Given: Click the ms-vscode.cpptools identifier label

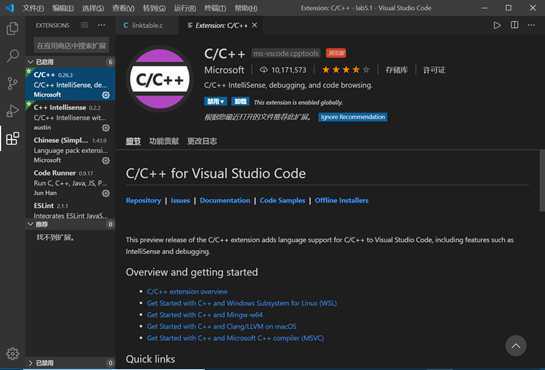Looking at the screenshot, I should [286, 53].
